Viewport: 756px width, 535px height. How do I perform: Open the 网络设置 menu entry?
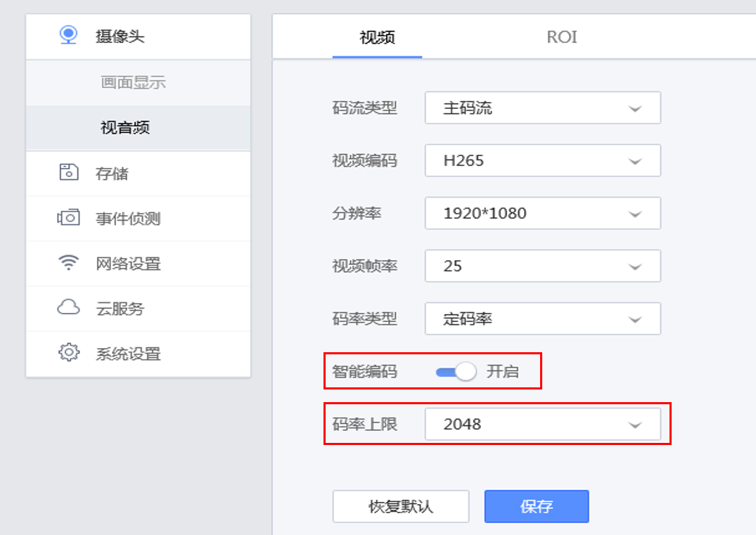(x=129, y=264)
